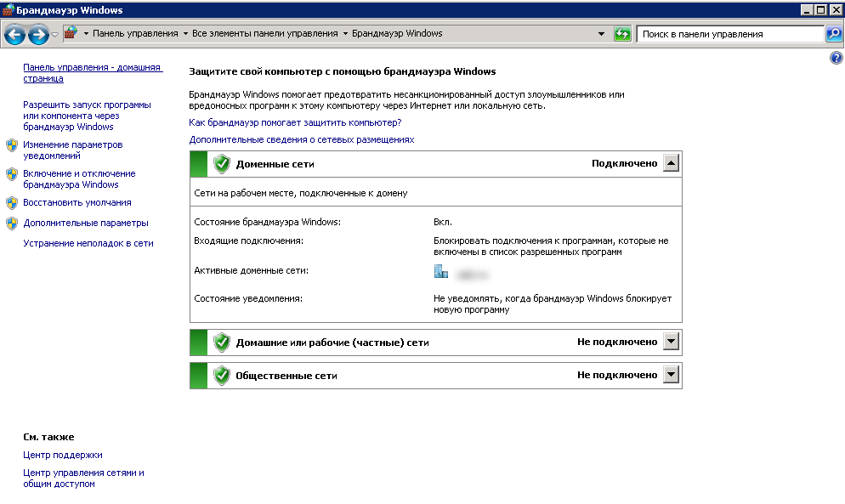
Task: Select Брандмауэр Windows breadcrumb
Action: [397, 33]
